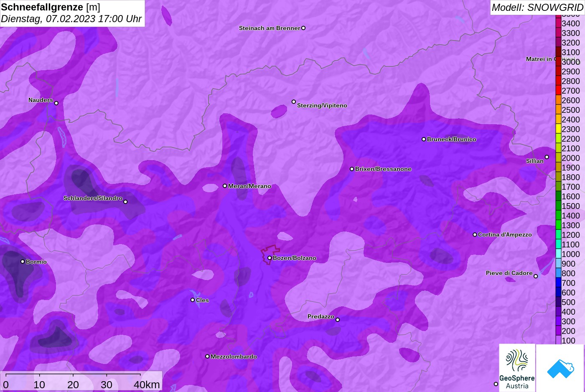Click the cyan 1000 legend swatch
This screenshot has height=392, width=585.
tap(558, 254)
